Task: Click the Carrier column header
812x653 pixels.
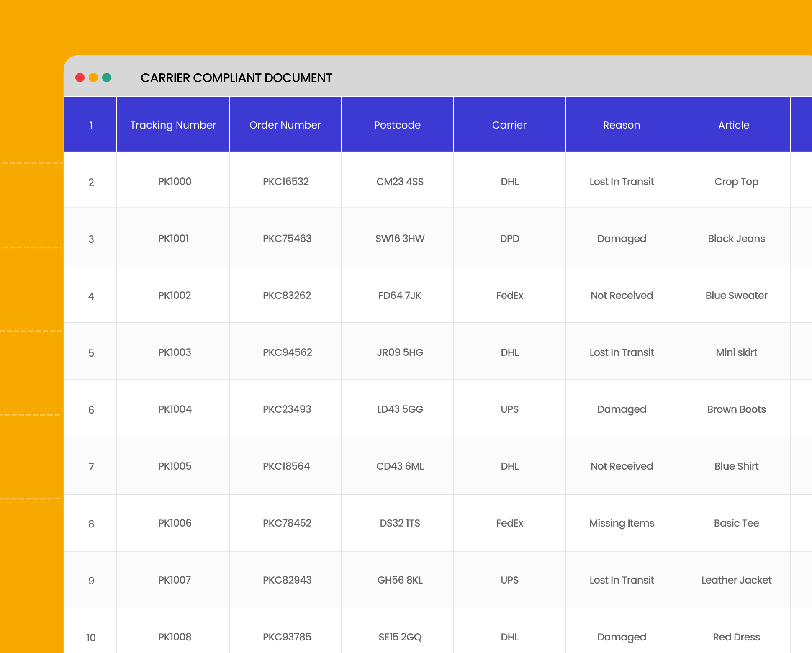Action: click(509, 125)
